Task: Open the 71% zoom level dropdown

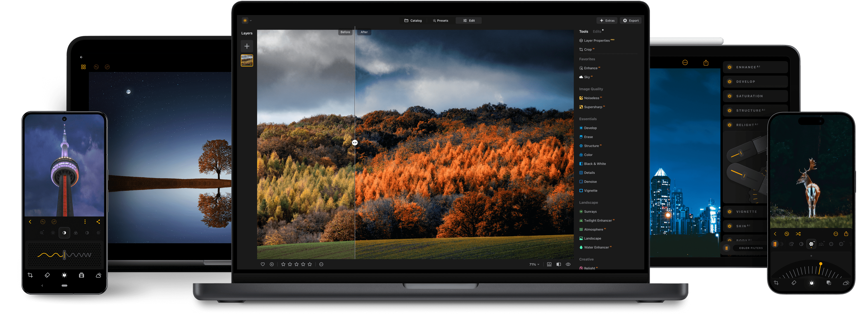Action: 534,264
